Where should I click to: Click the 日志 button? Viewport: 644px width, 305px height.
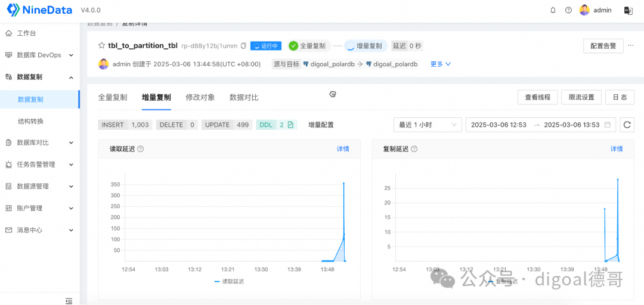(x=620, y=98)
